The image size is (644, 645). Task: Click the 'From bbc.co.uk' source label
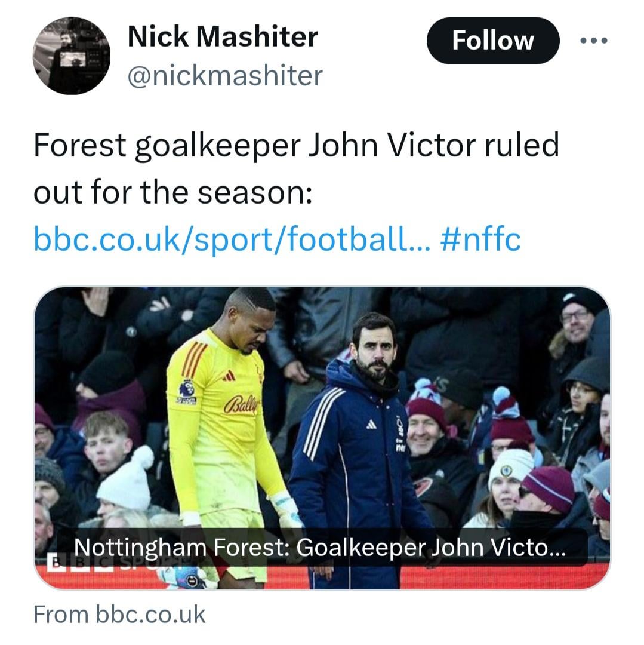coord(119,614)
